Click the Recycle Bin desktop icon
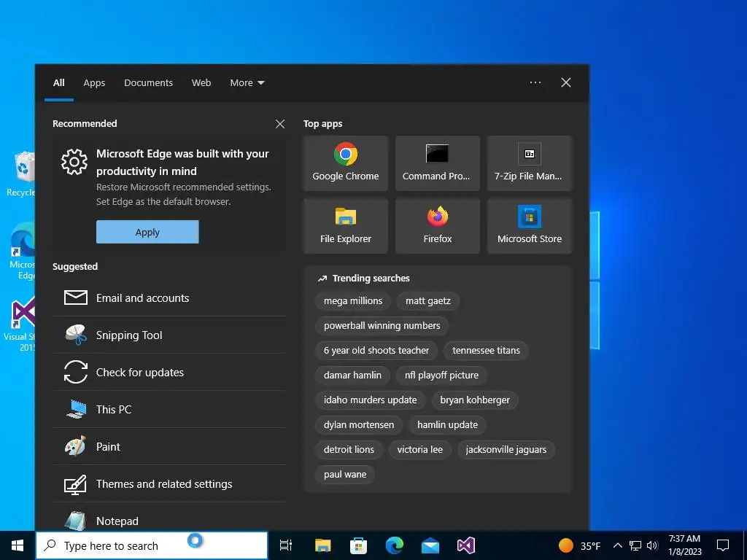The height and width of the screenshot is (560, 747). coord(21,174)
